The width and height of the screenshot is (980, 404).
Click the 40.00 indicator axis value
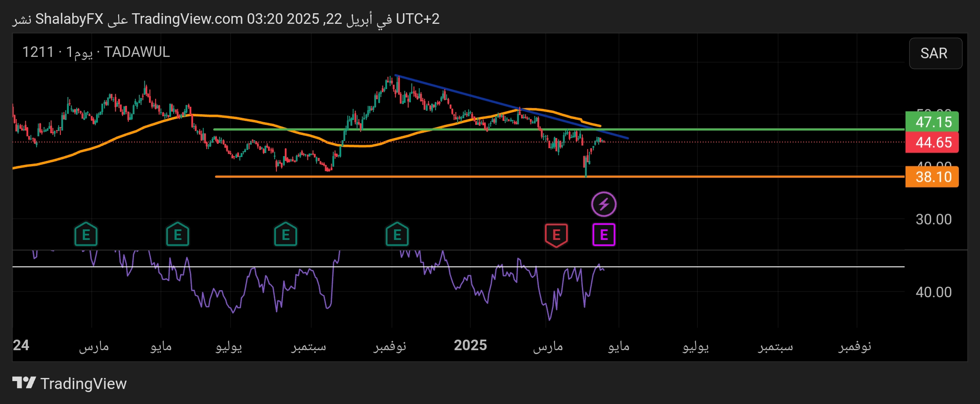click(934, 292)
